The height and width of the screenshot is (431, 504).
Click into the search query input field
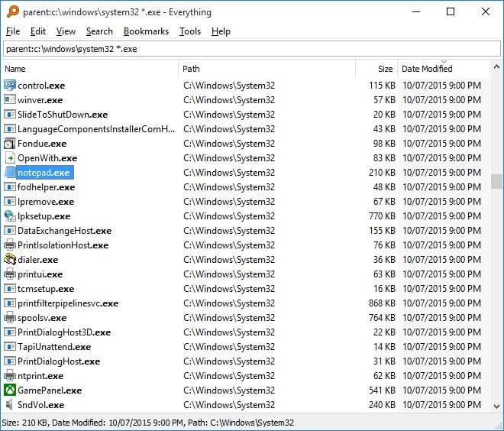click(252, 49)
